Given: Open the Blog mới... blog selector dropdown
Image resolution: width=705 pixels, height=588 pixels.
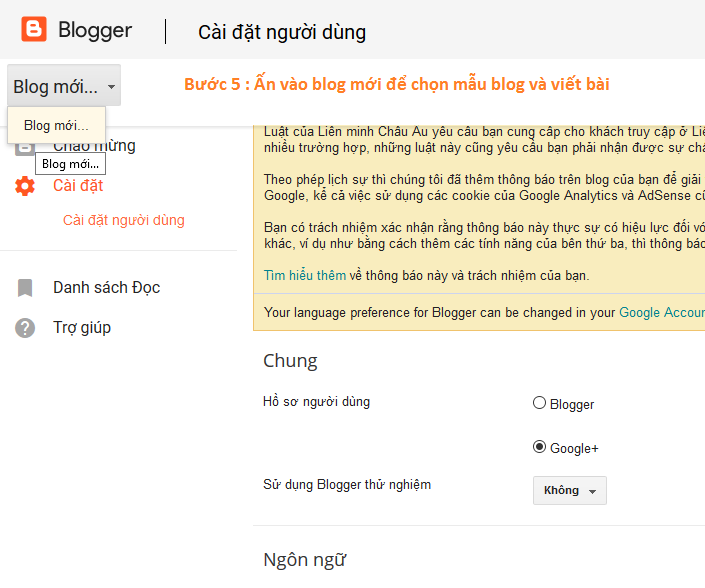Looking at the screenshot, I should (64, 85).
